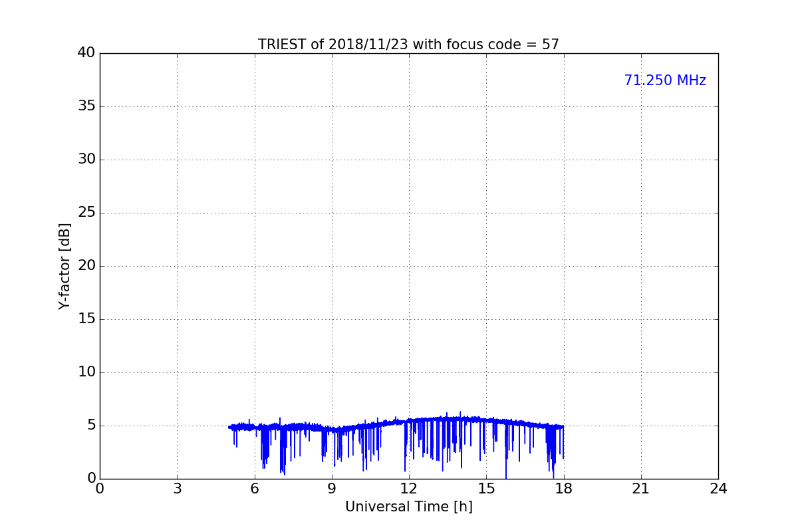
Task: Click the y-axis tick label '40'
Action: pyautogui.click(x=86, y=53)
